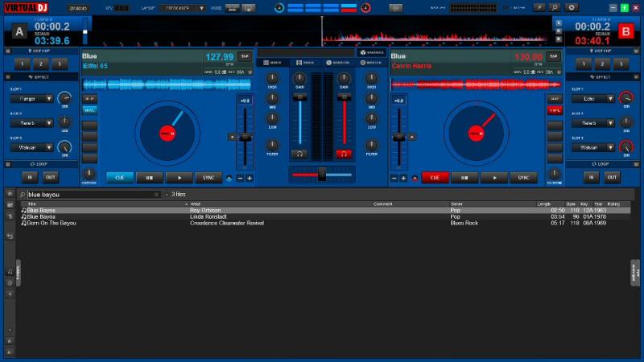Click deck B pitch minus button
Image resolution: width=644 pixels, height=362 pixels.
pyautogui.click(x=394, y=178)
